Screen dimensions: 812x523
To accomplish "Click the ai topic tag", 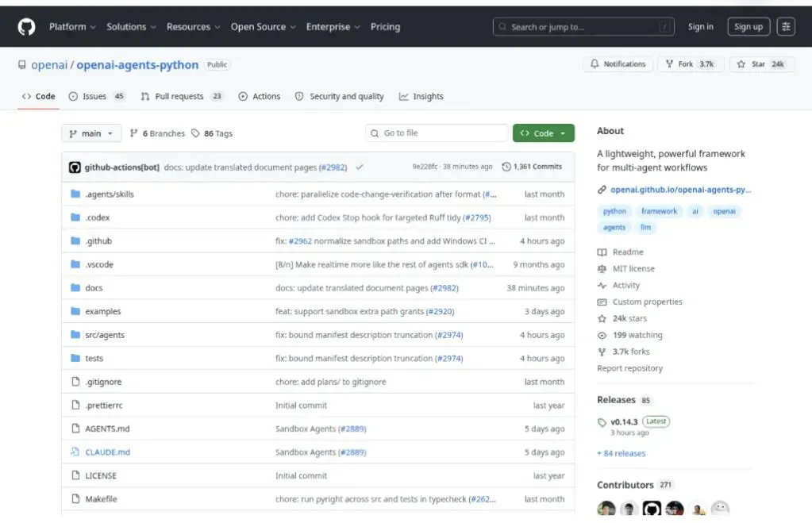I will (x=695, y=211).
